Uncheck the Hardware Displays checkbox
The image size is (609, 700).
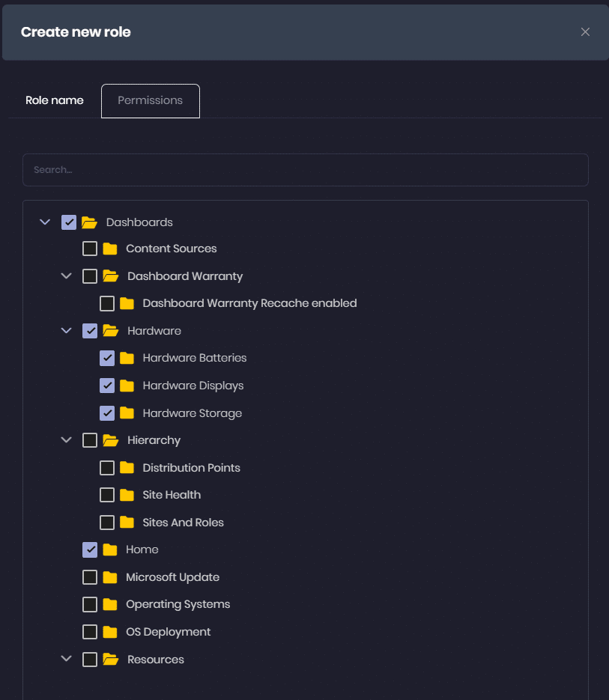107,386
